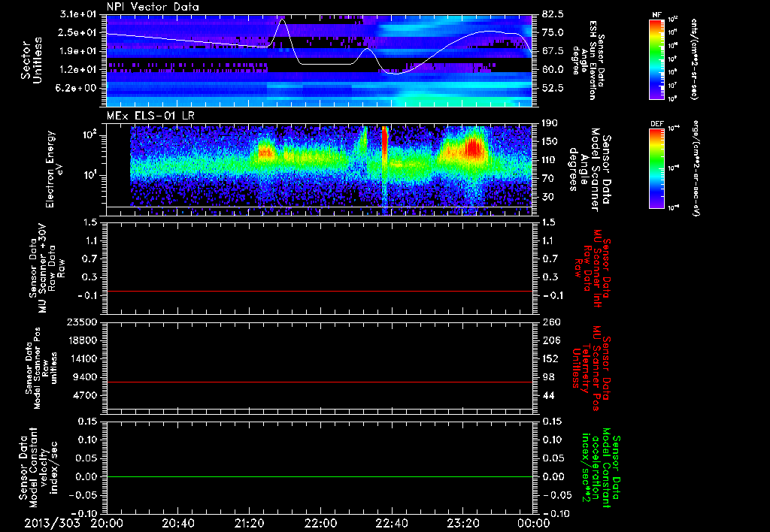Image resolution: width=770 pixels, height=532 pixels.
Task: Click the red 'MU Scanner Pos Telemetry' title
Action: point(591,368)
